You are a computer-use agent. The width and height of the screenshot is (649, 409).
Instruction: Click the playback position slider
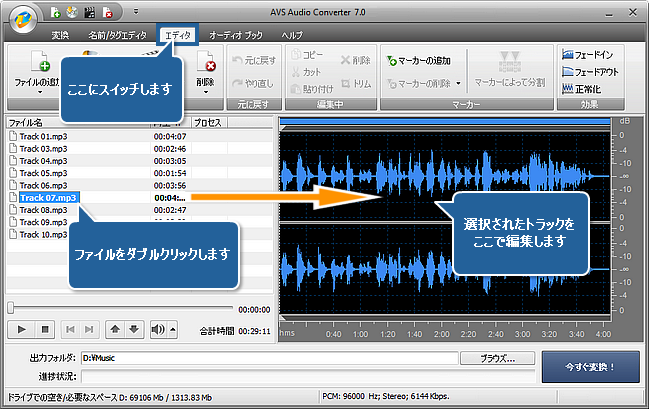(120, 309)
